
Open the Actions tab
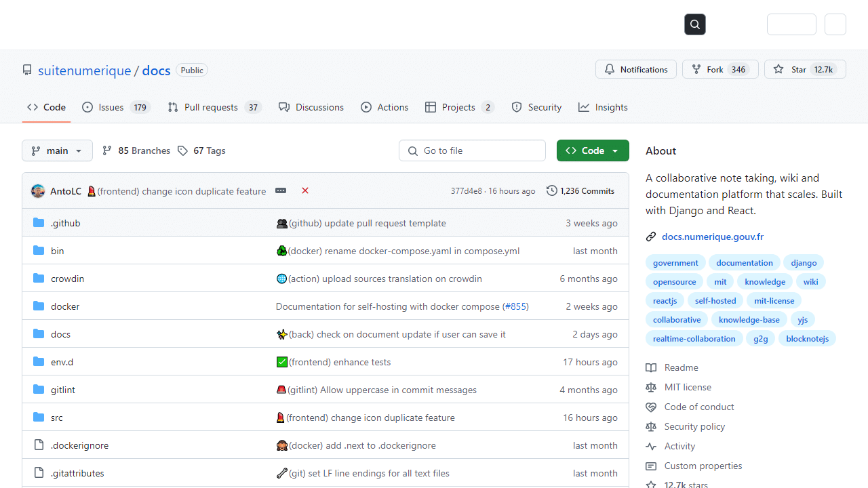coord(384,107)
